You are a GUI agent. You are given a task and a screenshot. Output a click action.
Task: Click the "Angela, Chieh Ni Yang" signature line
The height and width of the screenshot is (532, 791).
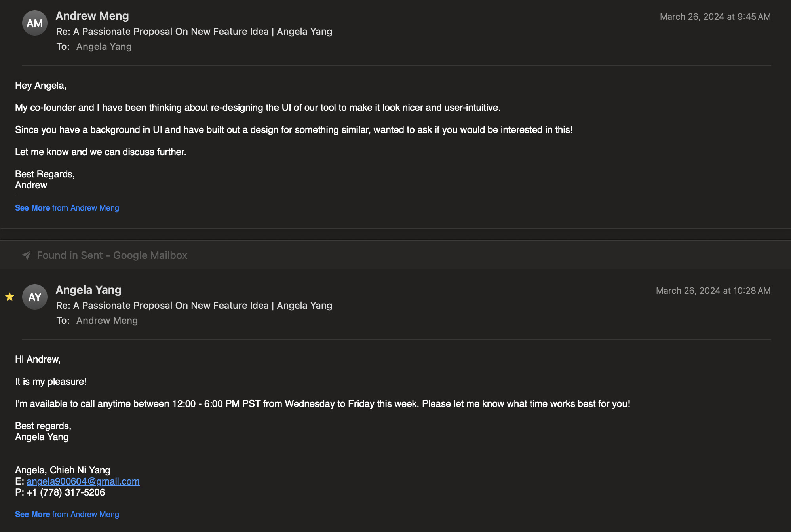coord(63,470)
